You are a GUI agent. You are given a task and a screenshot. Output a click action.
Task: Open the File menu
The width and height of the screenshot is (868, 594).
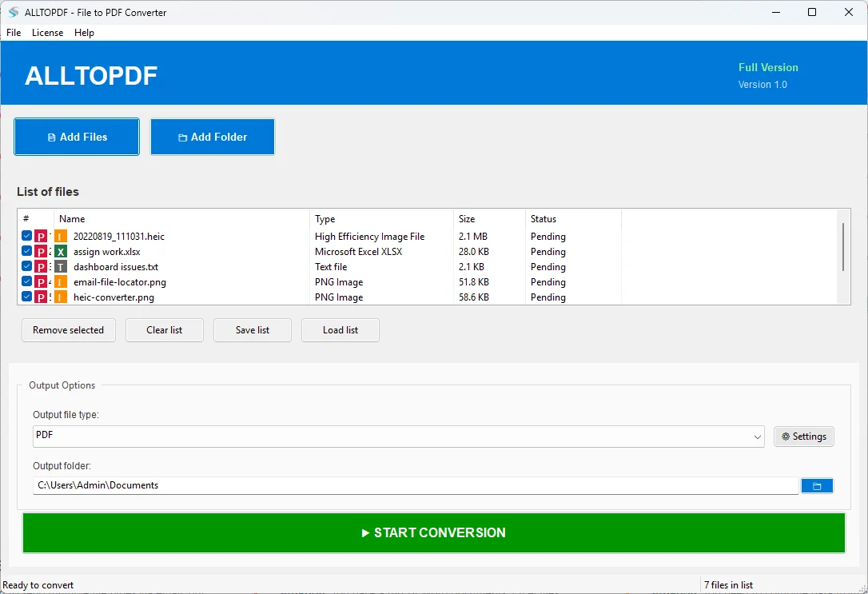point(13,33)
